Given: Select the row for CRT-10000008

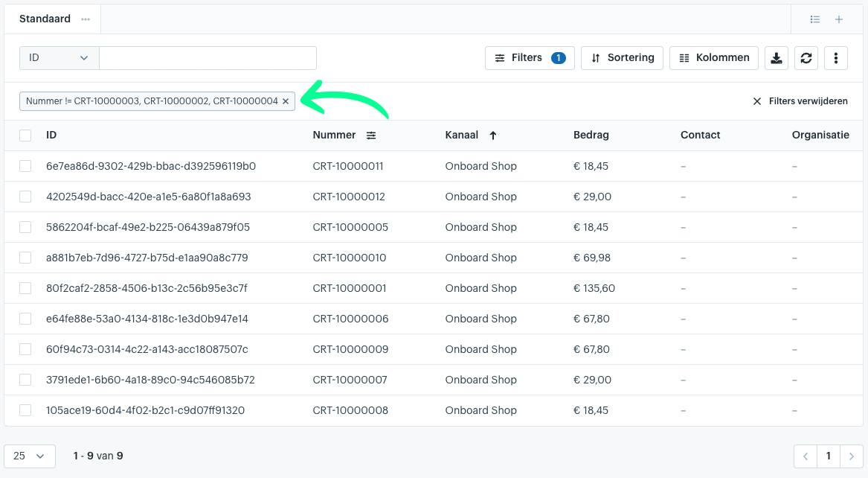Looking at the screenshot, I should click(25, 410).
